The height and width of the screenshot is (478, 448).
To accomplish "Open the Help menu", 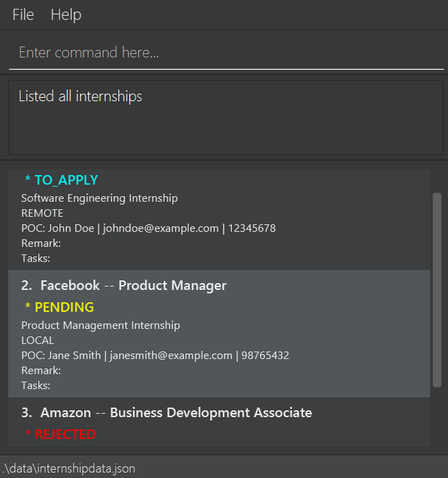I will coord(66,15).
